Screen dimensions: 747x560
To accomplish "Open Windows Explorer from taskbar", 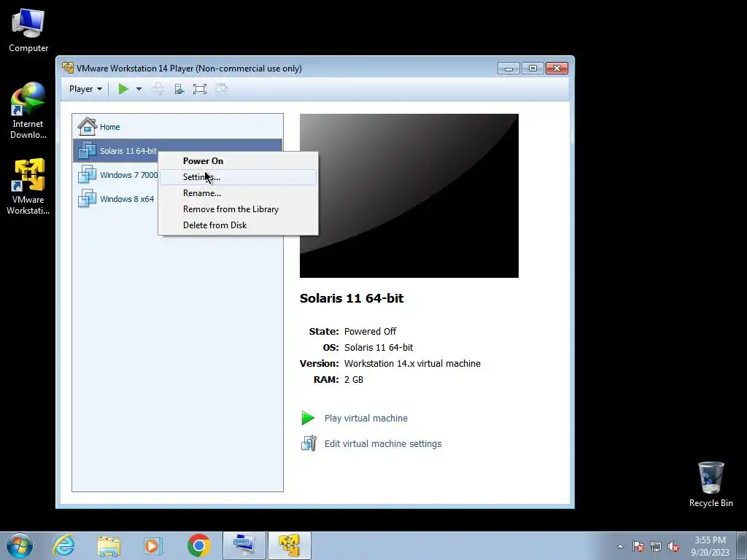I will pyautogui.click(x=109, y=545).
